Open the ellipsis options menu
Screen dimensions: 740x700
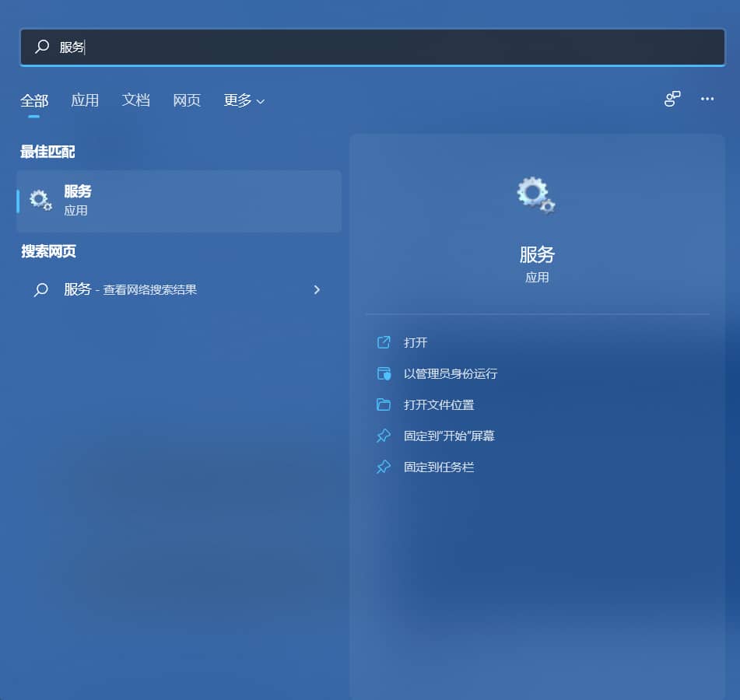707,100
